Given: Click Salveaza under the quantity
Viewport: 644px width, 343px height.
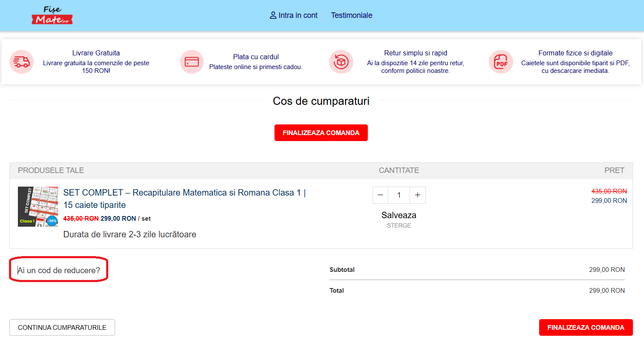Looking at the screenshot, I should coord(399,215).
